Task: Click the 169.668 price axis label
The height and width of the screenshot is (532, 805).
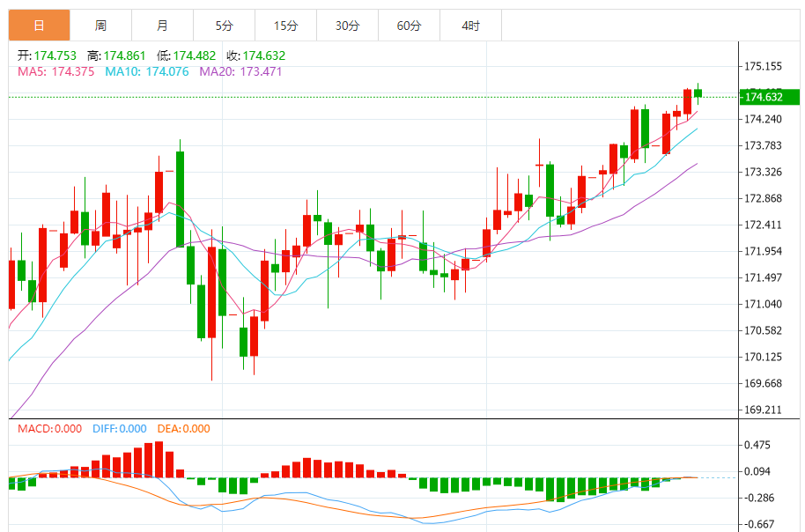Action: [x=763, y=383]
